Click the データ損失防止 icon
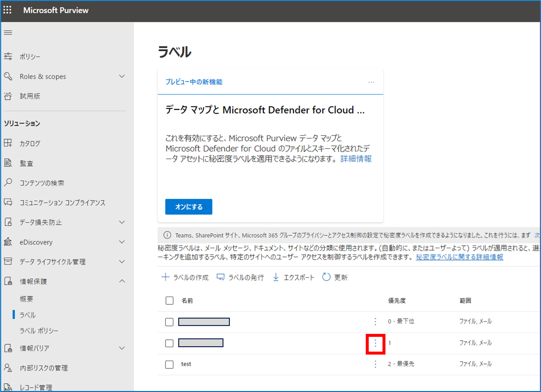Image resolution: width=541 pixels, height=392 pixels. pos(8,222)
